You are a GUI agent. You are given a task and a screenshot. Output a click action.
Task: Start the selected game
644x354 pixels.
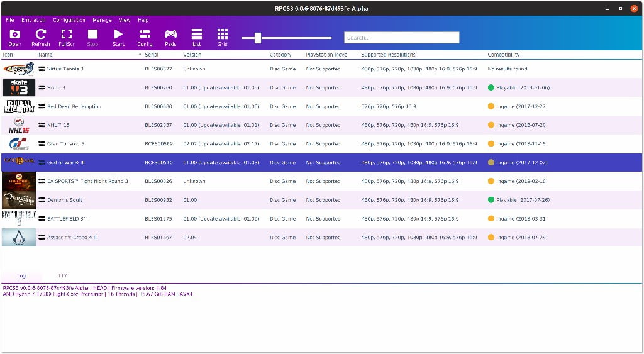(118, 36)
